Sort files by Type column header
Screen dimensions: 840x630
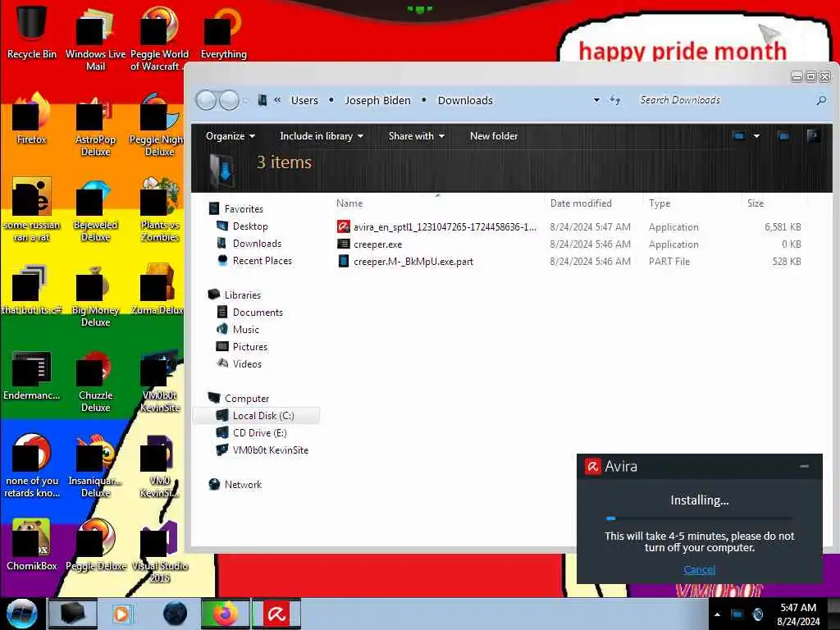[660, 203]
